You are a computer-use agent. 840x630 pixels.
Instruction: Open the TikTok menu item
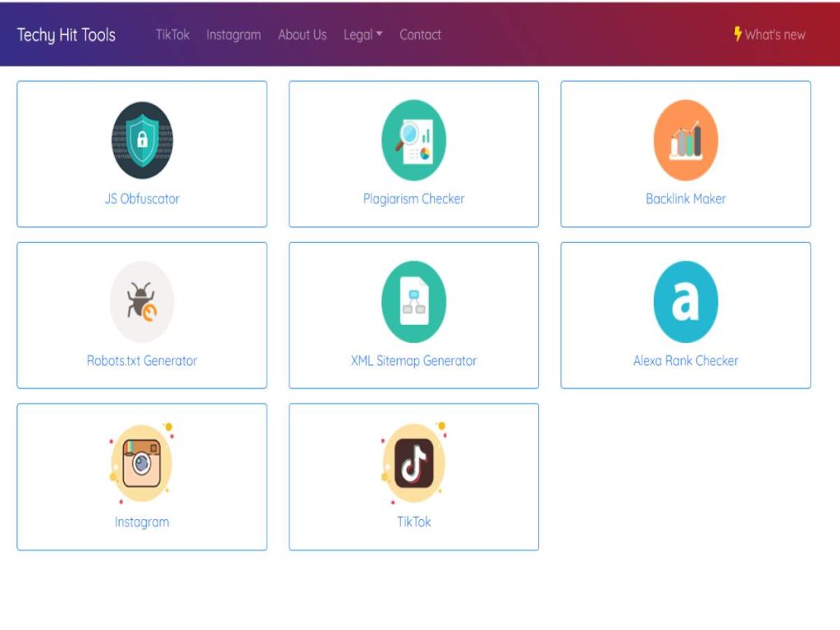(171, 34)
